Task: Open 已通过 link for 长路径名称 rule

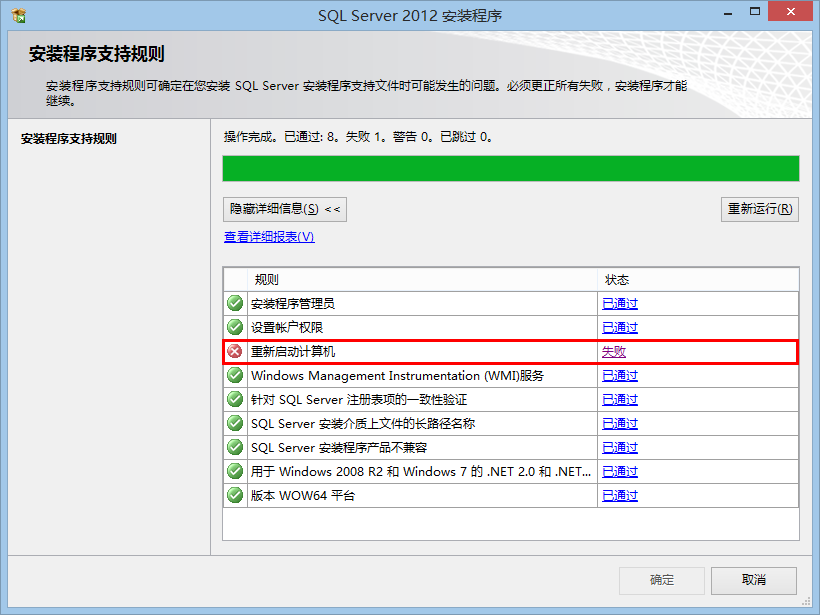Action: click(620, 424)
